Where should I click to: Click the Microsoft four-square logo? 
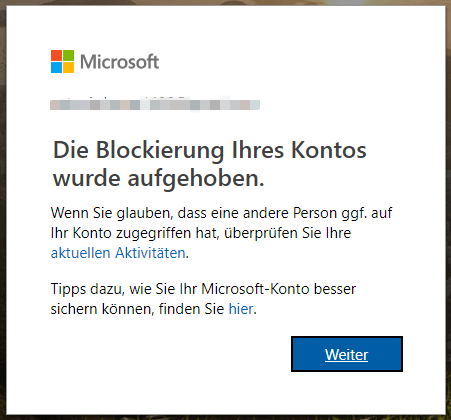click(62, 61)
